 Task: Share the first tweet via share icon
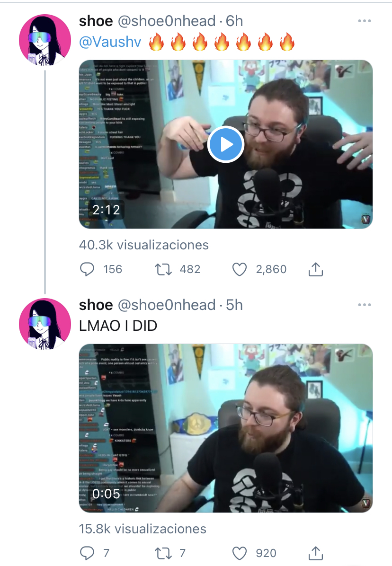(316, 269)
